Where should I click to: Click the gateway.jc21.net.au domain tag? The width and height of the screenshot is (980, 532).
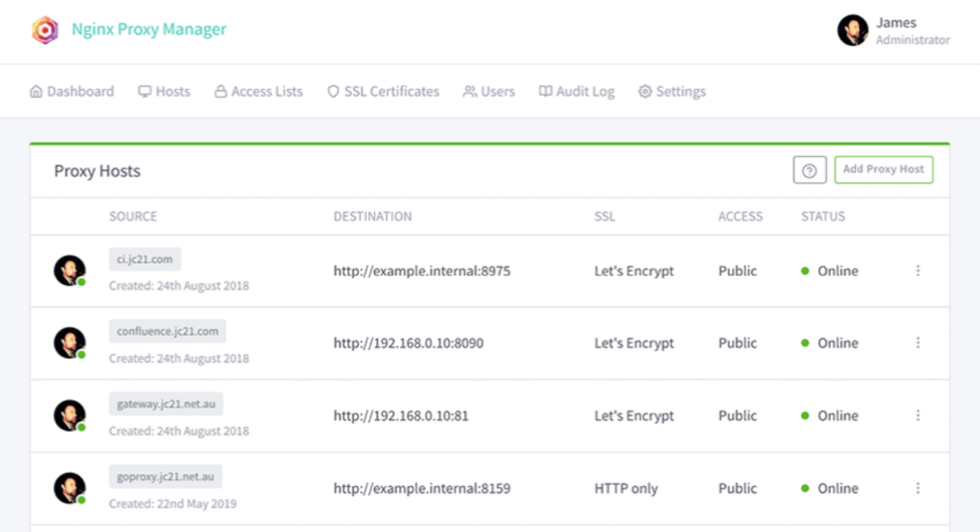click(x=166, y=404)
